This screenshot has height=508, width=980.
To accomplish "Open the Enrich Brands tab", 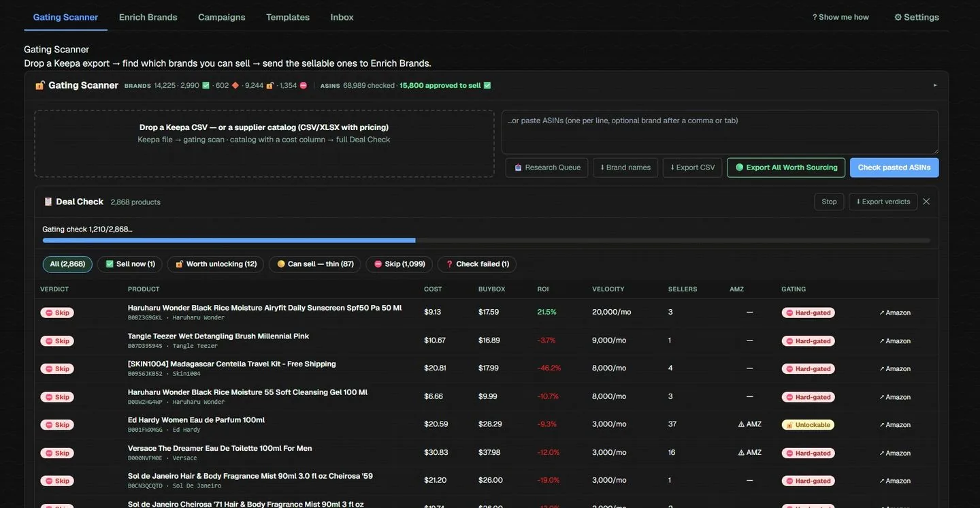I will click(148, 17).
